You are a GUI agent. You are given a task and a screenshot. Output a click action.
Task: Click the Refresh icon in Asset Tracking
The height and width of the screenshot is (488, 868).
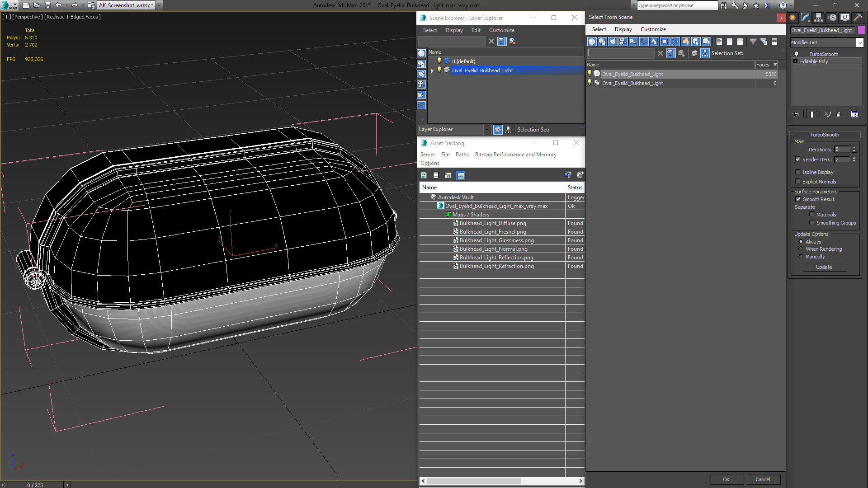[424, 175]
